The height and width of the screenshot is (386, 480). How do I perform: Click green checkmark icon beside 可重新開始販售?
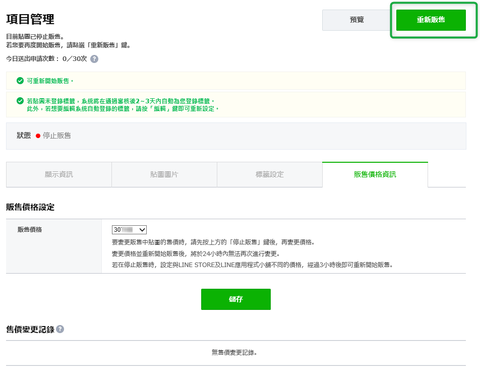[x=20, y=81]
